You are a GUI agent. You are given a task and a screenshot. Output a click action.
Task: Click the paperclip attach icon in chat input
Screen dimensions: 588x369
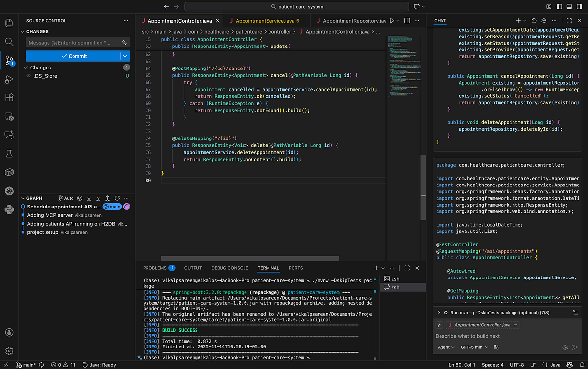pyautogui.click(x=439, y=324)
